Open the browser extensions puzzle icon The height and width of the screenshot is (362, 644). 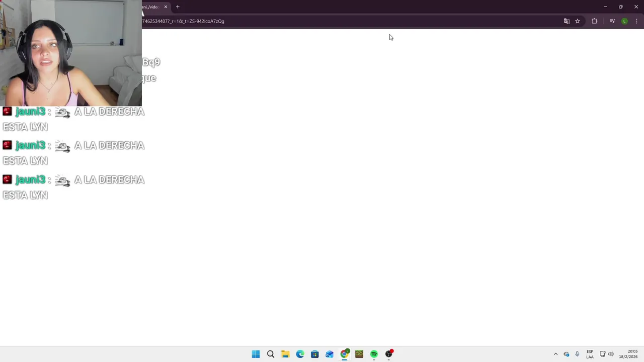click(x=595, y=21)
